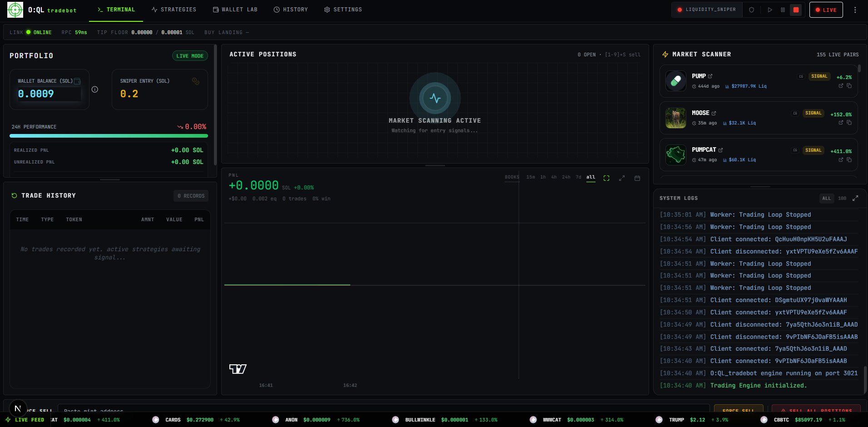Image resolution: width=868 pixels, height=427 pixels.
Task: Open the PUMP external link icon next to name
Action: pos(710,76)
